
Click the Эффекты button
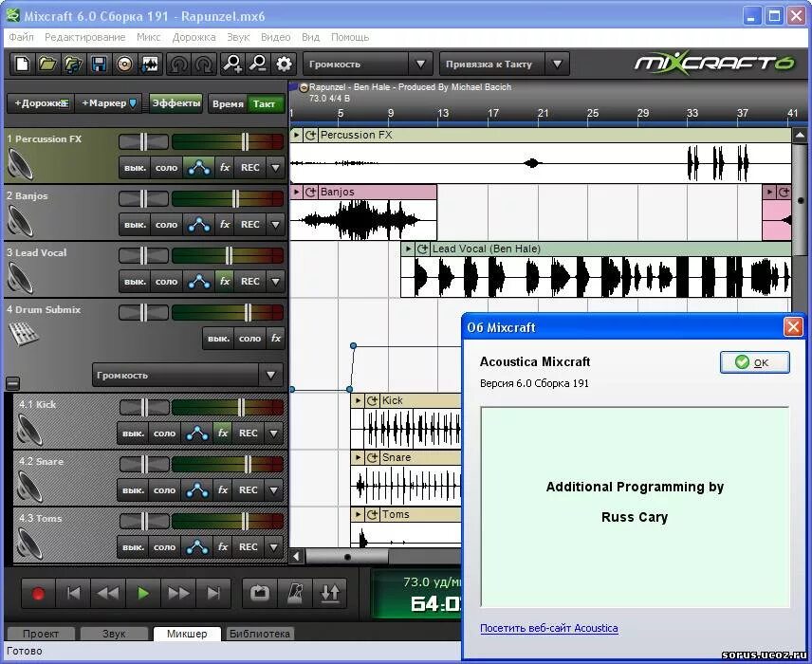[176, 103]
